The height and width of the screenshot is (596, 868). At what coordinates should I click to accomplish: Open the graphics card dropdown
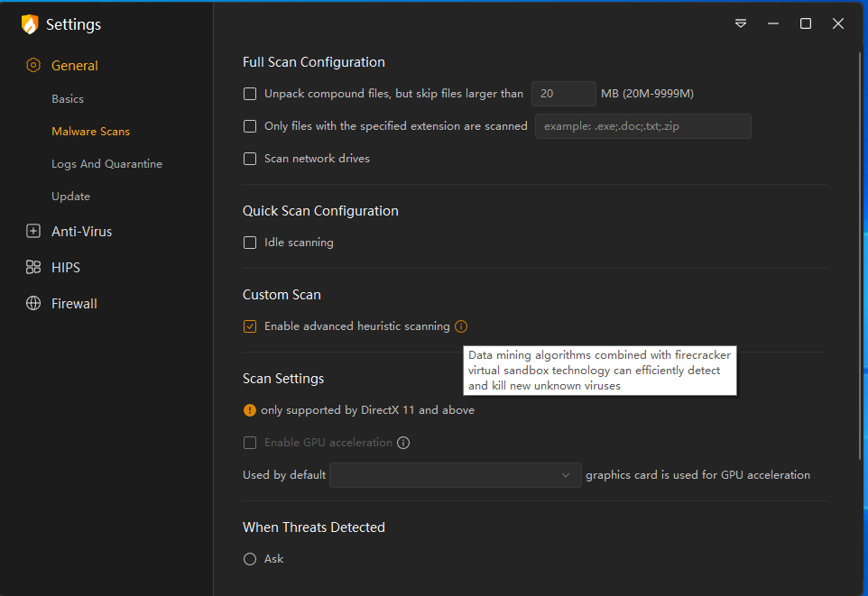point(456,475)
